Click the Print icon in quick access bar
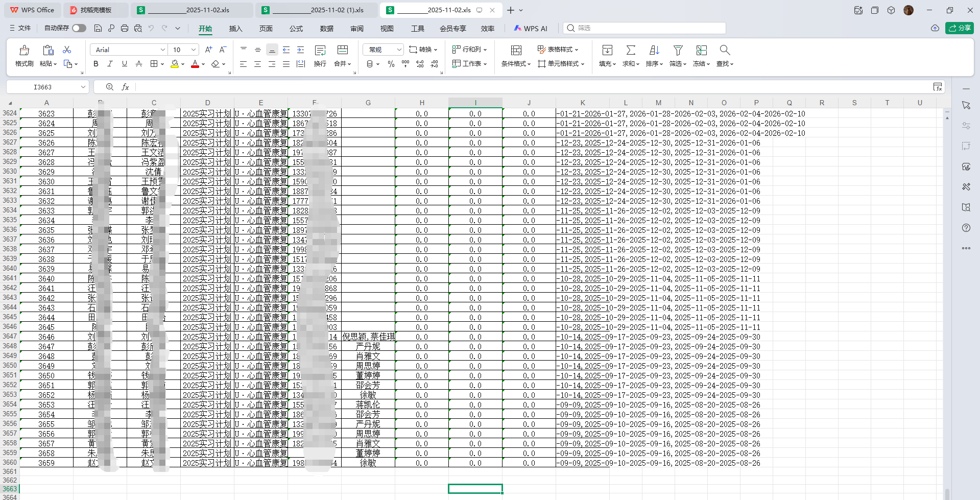The height and width of the screenshot is (500, 980). coord(125,28)
